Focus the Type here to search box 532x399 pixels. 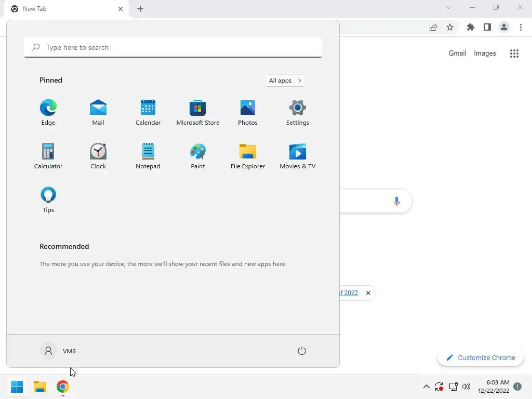[173, 47]
